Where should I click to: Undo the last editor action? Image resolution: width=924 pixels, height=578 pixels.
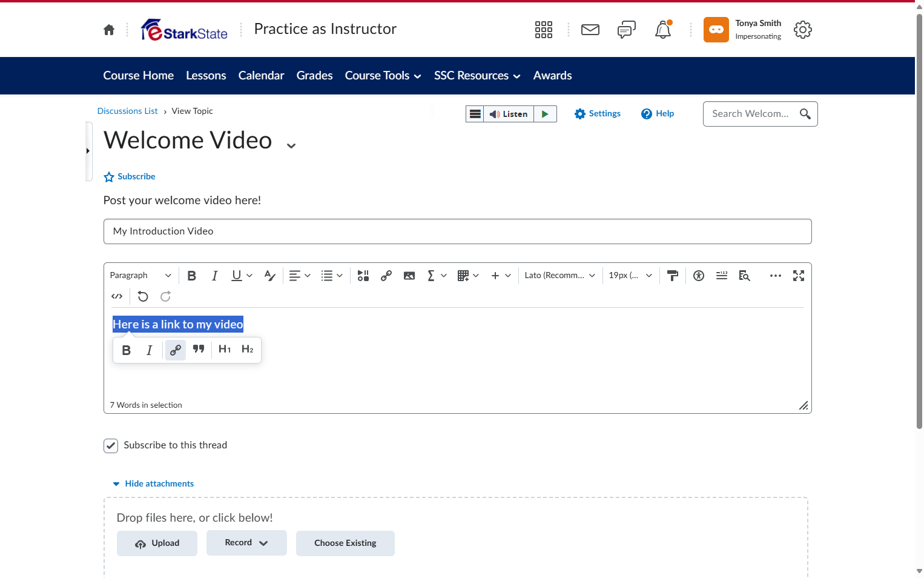point(143,296)
